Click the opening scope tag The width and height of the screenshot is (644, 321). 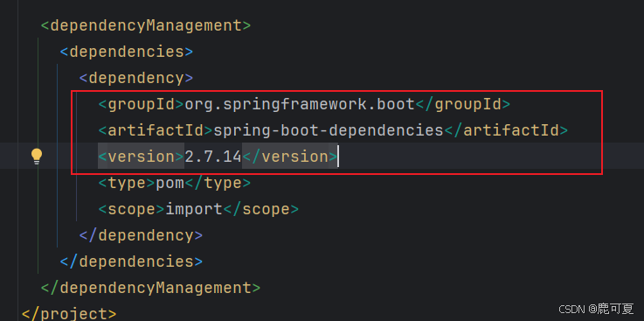click(x=132, y=209)
